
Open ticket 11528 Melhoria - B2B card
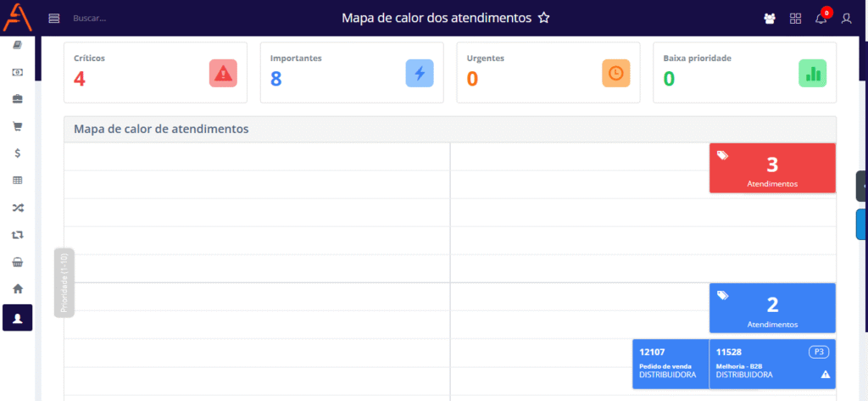coord(771,364)
